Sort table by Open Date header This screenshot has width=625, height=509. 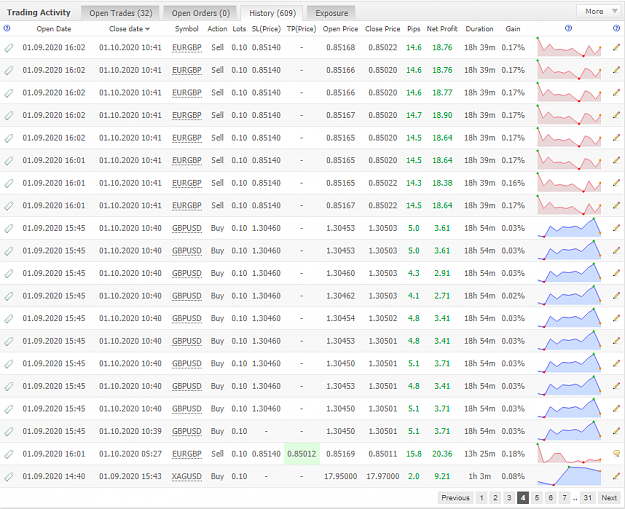54,29
